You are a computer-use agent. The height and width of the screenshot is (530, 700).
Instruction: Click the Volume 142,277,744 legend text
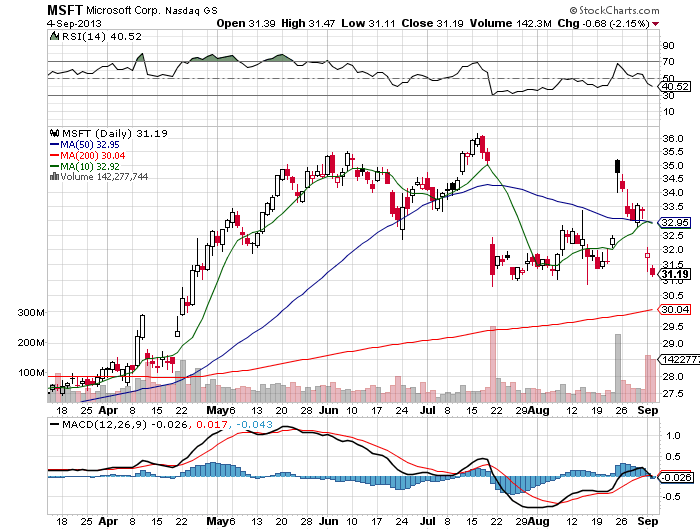tap(104, 177)
